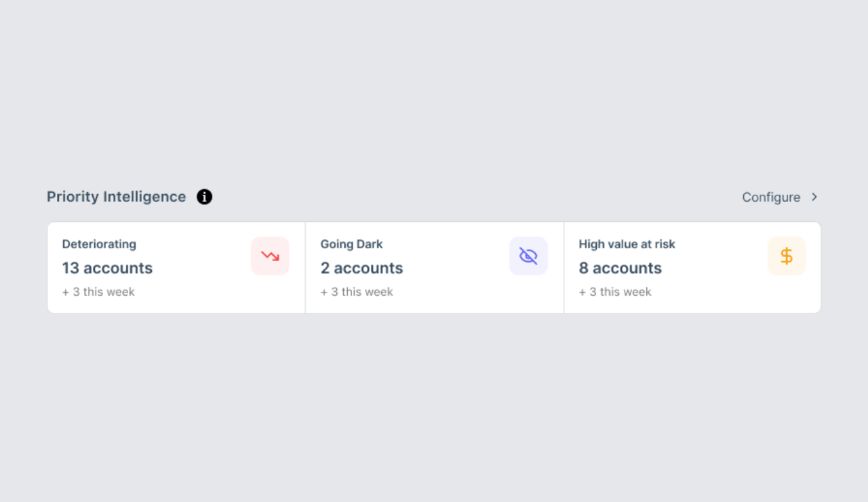Click the purple crossed-out eye icon

coord(528,256)
